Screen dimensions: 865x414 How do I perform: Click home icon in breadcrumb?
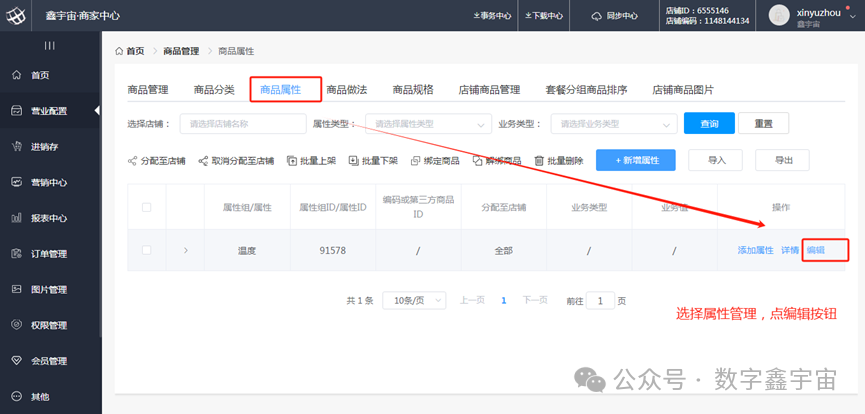(119, 51)
